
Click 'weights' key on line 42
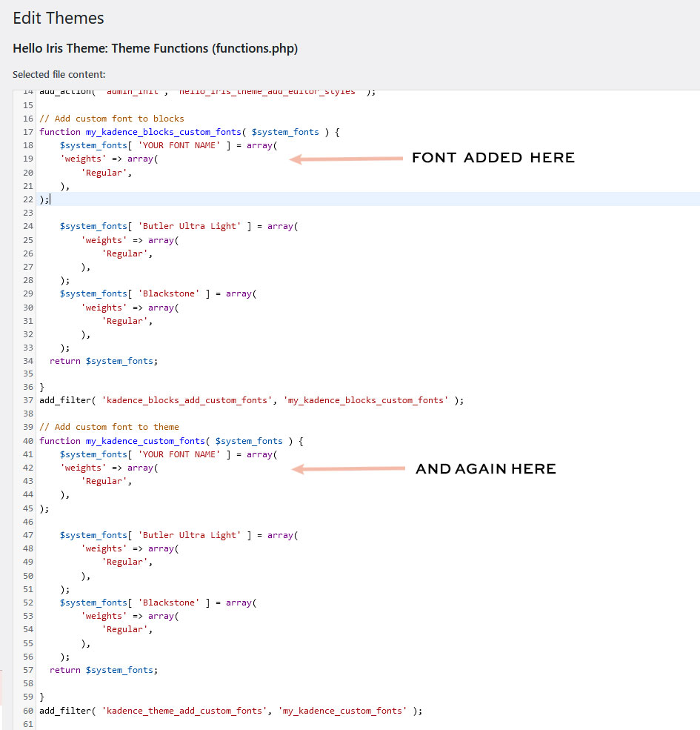(x=83, y=468)
